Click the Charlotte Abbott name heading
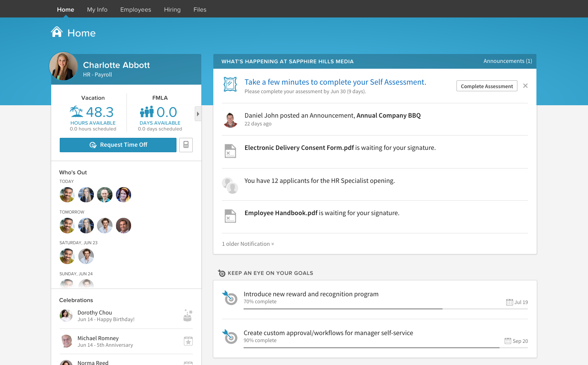The image size is (588, 365). 116,65
